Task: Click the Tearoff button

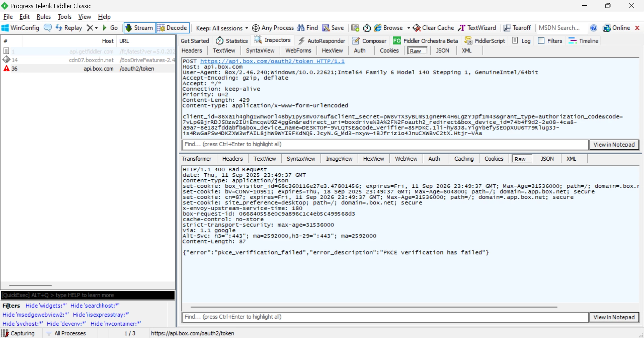Action: pos(517,28)
